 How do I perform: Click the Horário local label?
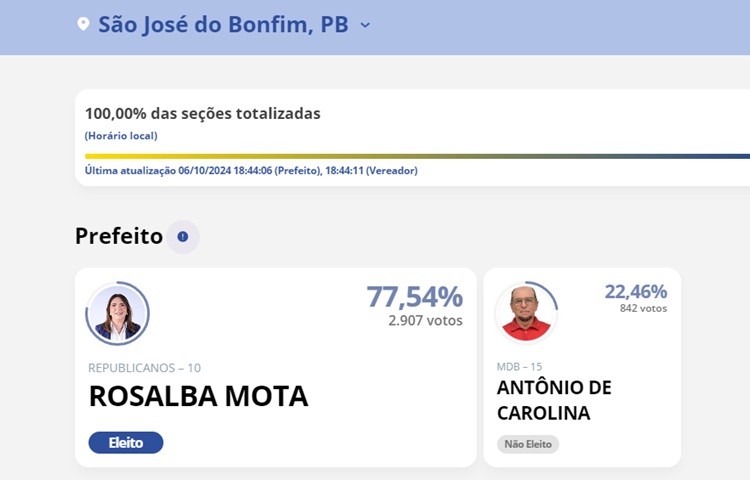pyautogui.click(x=121, y=136)
